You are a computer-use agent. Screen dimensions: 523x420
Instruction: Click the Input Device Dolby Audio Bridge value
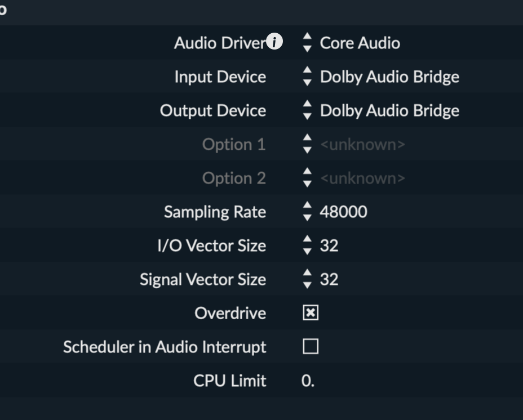pyautogui.click(x=389, y=77)
